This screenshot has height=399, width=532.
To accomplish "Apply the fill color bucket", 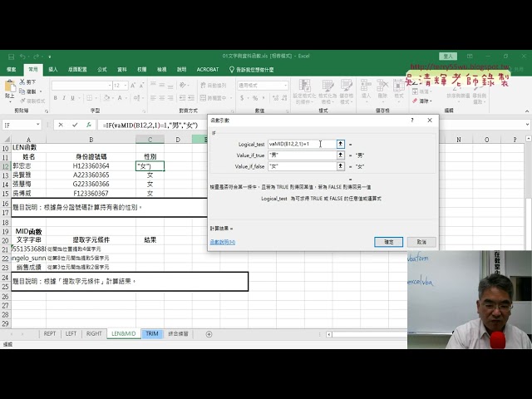I will click(x=107, y=98).
